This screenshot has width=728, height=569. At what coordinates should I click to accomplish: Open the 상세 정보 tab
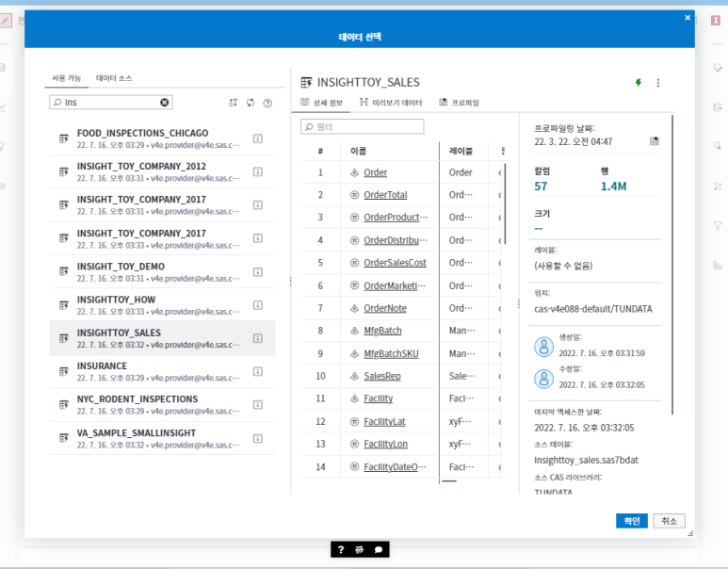tap(322, 102)
